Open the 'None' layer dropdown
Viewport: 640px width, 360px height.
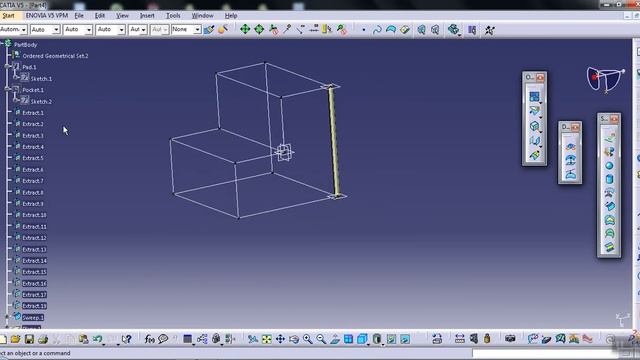(186, 29)
